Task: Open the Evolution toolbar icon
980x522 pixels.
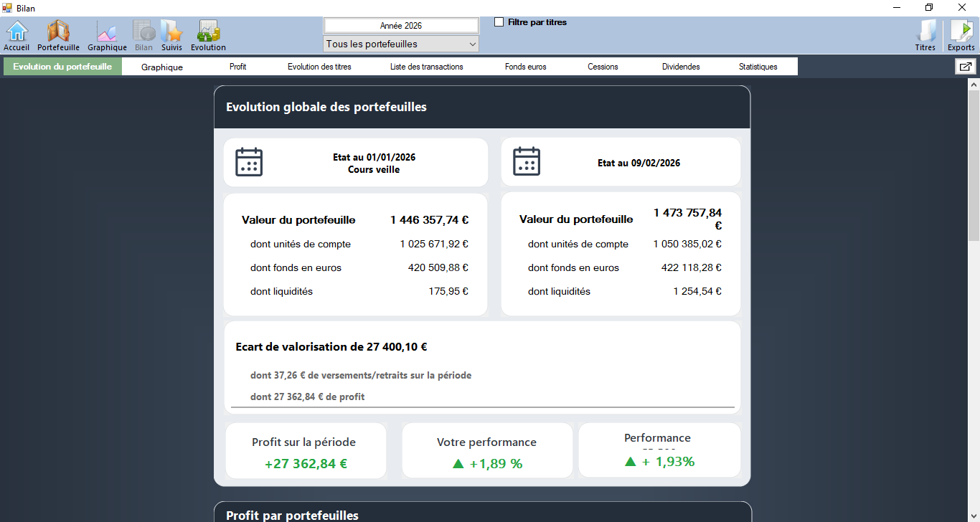Action: tap(208, 33)
